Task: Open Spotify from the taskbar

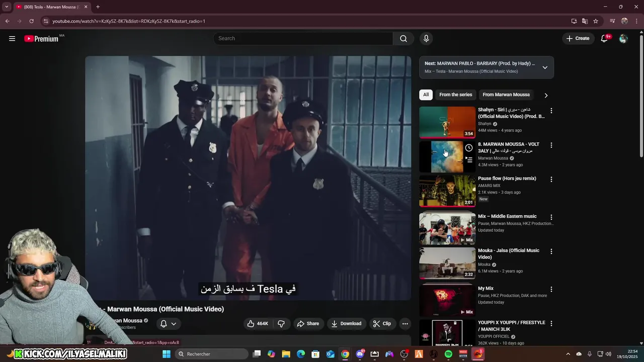Action: coord(448,354)
